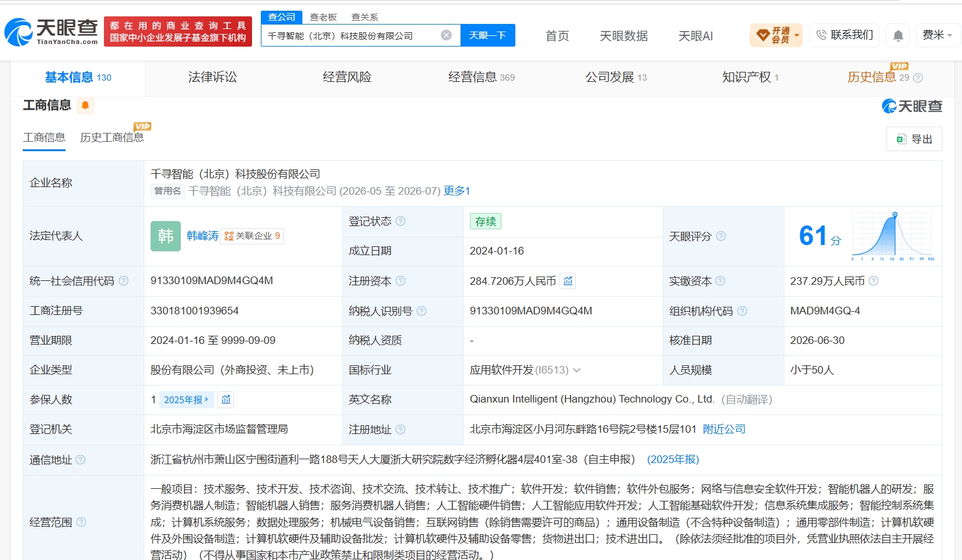The width and height of the screenshot is (962, 560).
Task: Open the 法律诉讼 tab
Action: tap(213, 77)
